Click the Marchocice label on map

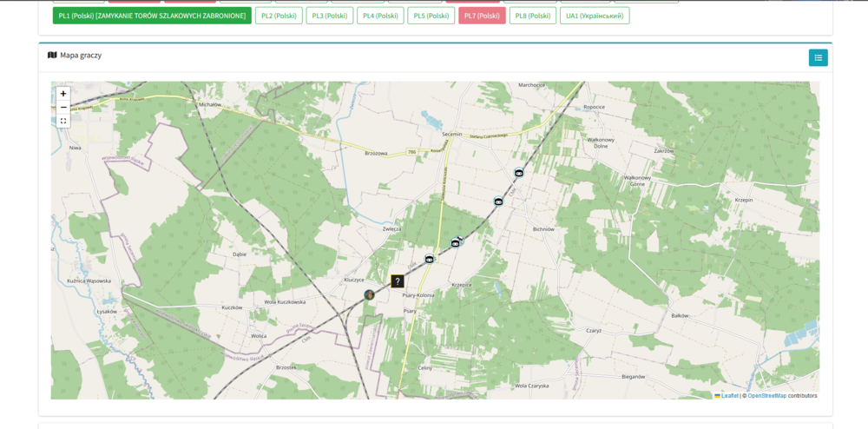tap(531, 85)
